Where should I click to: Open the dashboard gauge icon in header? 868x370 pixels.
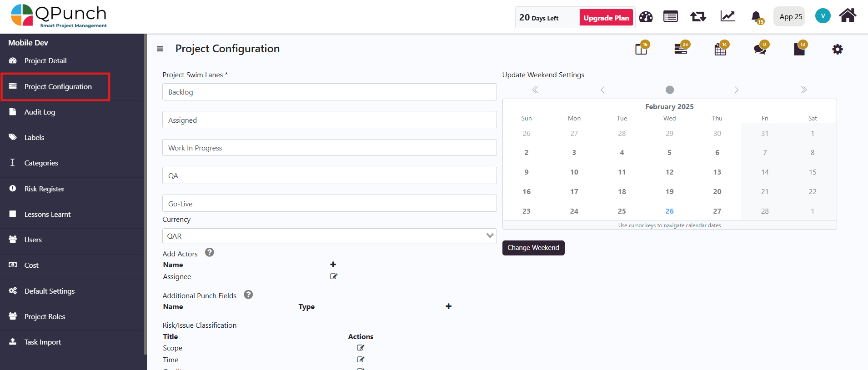(x=646, y=17)
